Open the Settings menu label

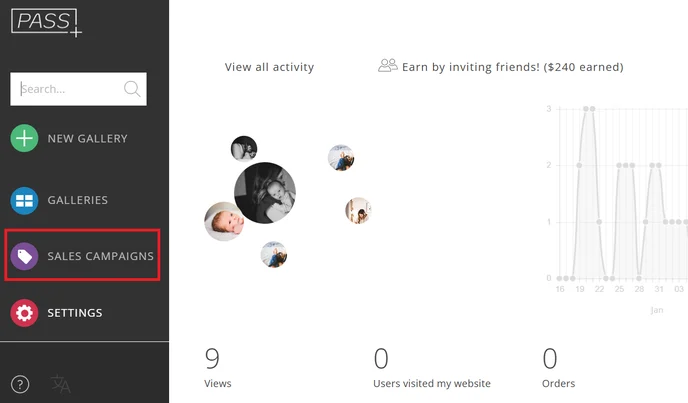(74, 313)
